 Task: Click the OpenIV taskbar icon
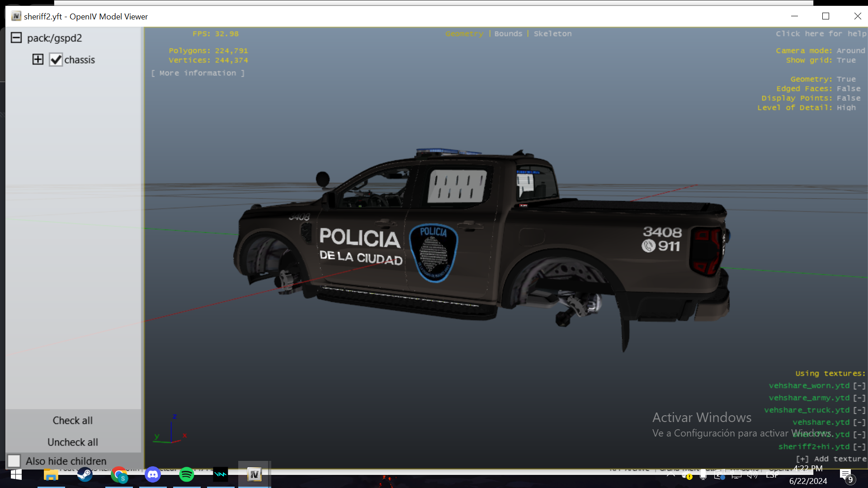click(254, 474)
